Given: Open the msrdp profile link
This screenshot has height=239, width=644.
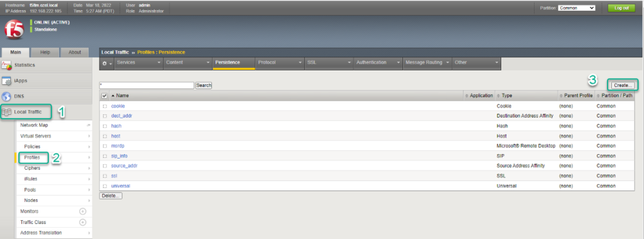Looking at the screenshot, I should (x=117, y=146).
